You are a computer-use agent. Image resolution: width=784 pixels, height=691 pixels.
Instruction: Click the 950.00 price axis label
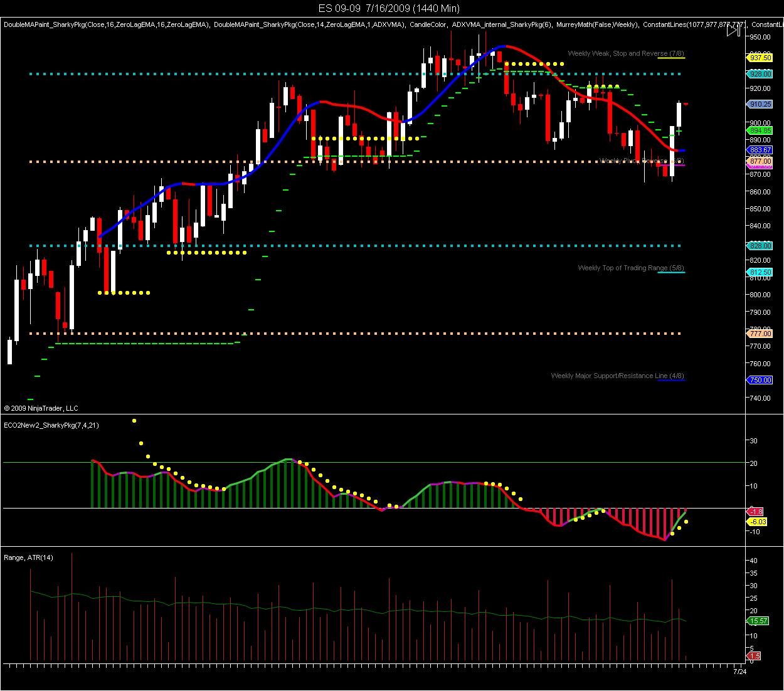(x=761, y=37)
